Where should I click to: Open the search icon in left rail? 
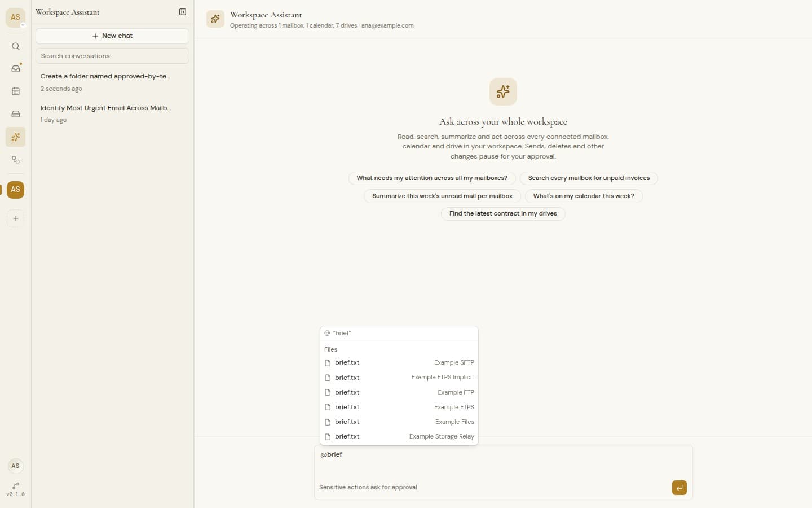tap(16, 46)
